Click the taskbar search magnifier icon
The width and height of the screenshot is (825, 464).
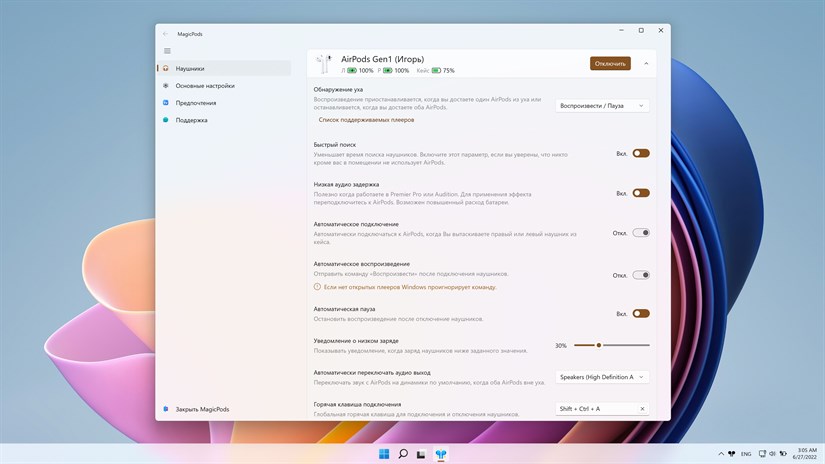pos(403,454)
